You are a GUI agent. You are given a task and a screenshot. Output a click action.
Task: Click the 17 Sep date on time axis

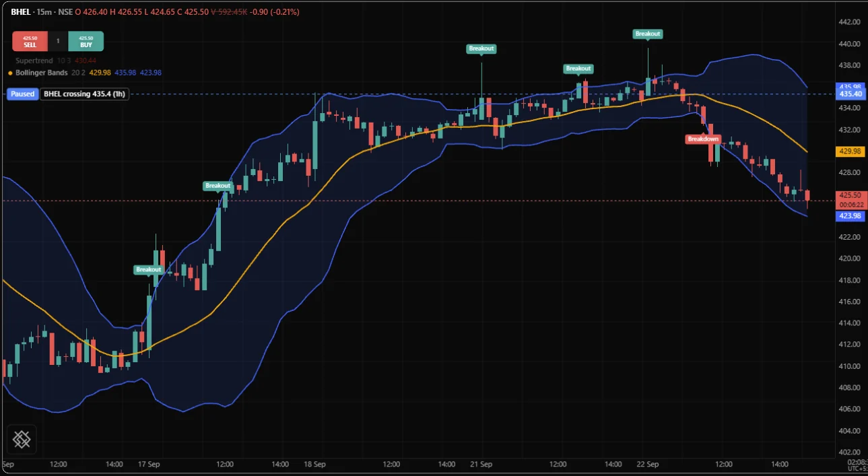click(149, 465)
